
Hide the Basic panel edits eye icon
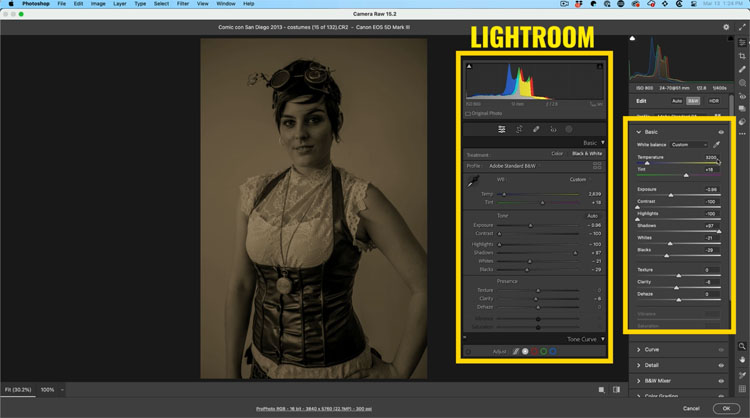click(721, 132)
